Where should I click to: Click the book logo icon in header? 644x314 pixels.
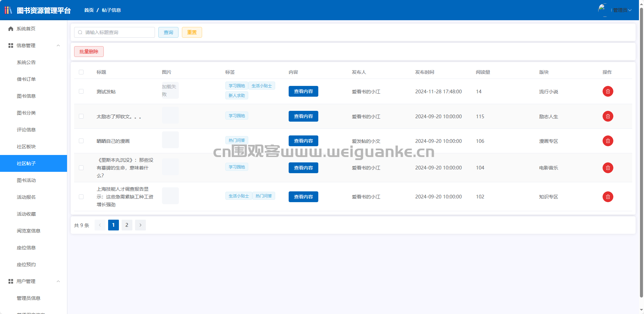[8, 10]
